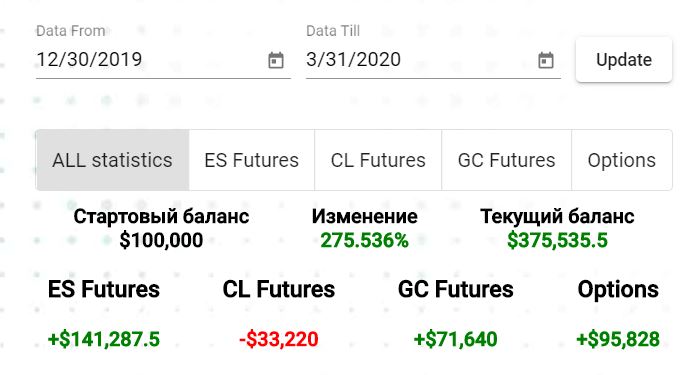
Task: Click the bold GC Futures summary heading
Action: [x=455, y=290]
